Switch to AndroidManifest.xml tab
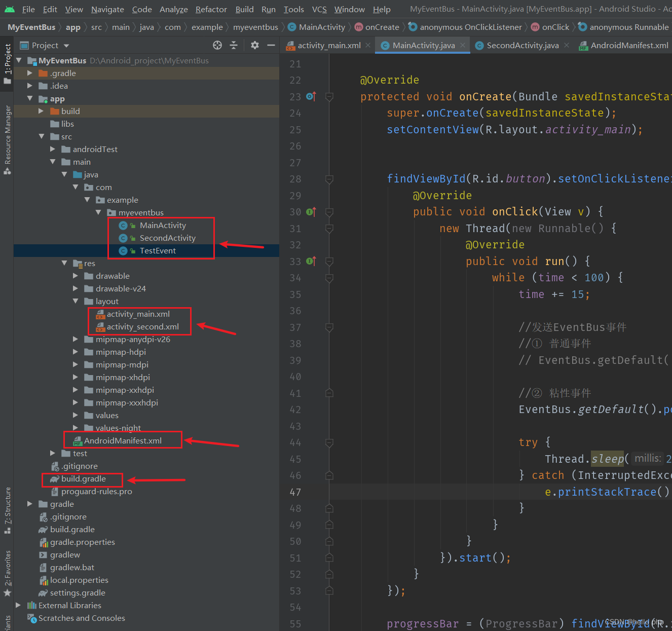 pyautogui.click(x=624, y=45)
